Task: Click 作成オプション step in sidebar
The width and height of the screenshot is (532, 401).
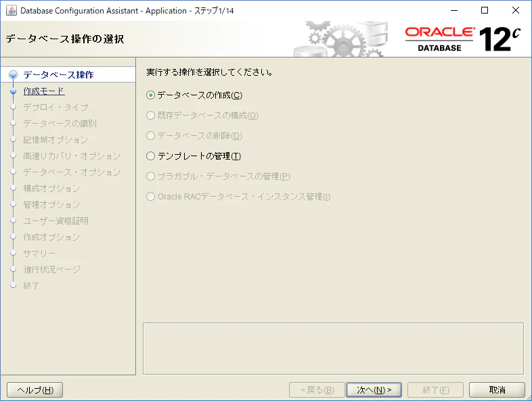Action: tap(51, 237)
